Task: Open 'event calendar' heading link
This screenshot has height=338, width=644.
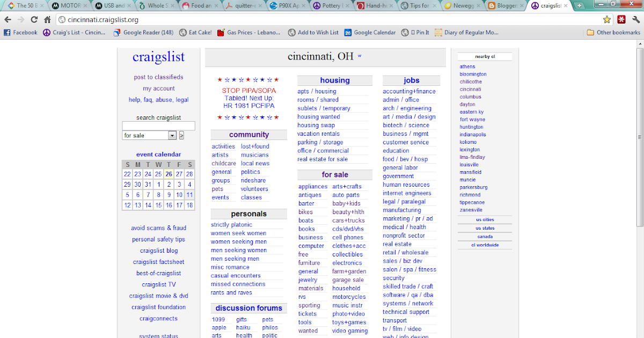Action: 158,155
